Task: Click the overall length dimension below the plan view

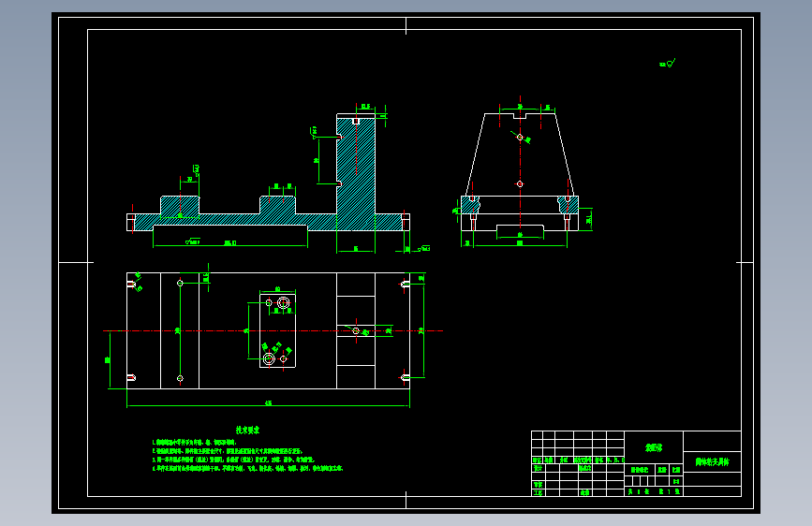Action: tap(268, 403)
